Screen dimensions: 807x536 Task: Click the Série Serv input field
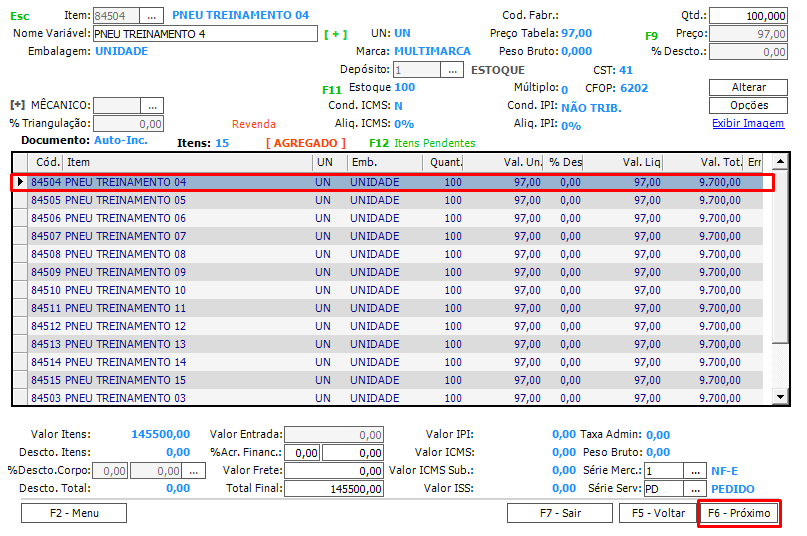pos(664,489)
